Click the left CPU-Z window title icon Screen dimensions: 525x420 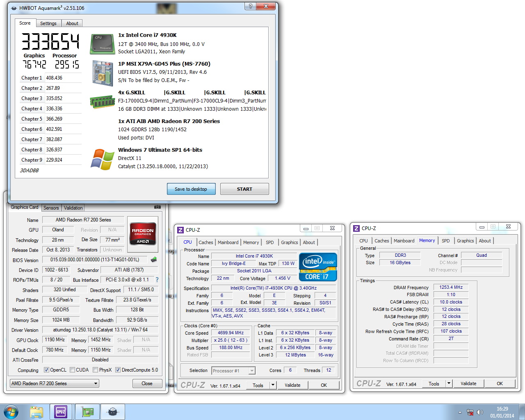click(x=181, y=230)
